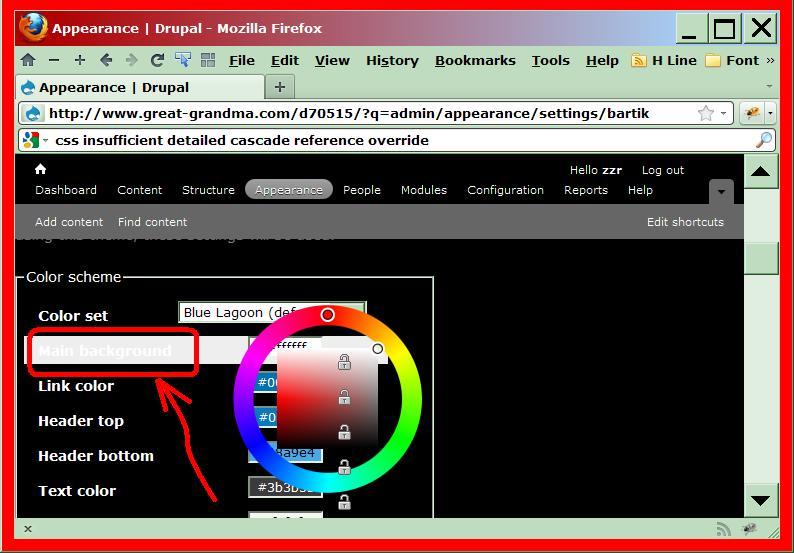Click the Firefox home toolbar icon
Viewport: 794px width, 553px height.
pyautogui.click(x=28, y=60)
